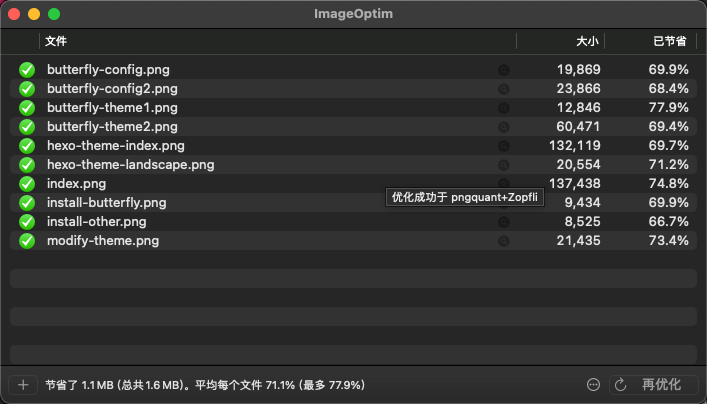This screenshot has width=707, height=404.
Task: Click the magnifier icon for hexo-theme-index.png
Action: click(504, 146)
